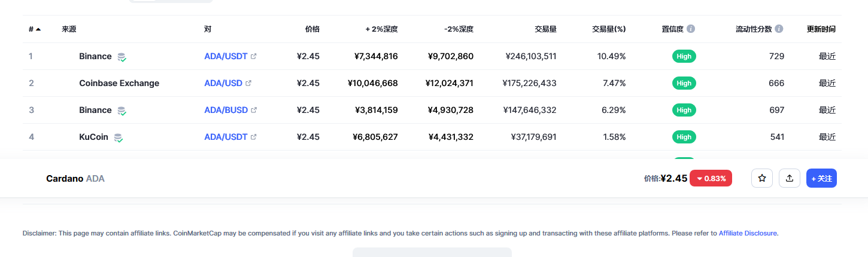
Task: Open KuCoin ADA/USDT pair link
Action: pyautogui.click(x=226, y=137)
